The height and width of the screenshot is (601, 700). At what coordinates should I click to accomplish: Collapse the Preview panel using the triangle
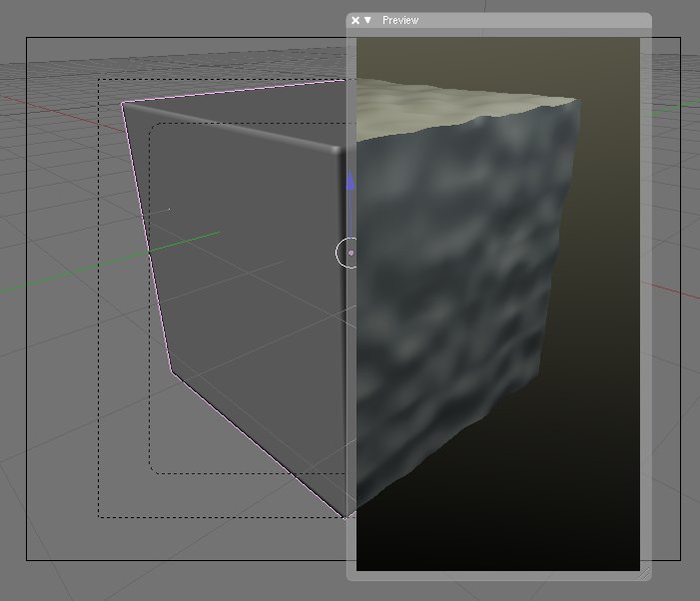point(367,20)
